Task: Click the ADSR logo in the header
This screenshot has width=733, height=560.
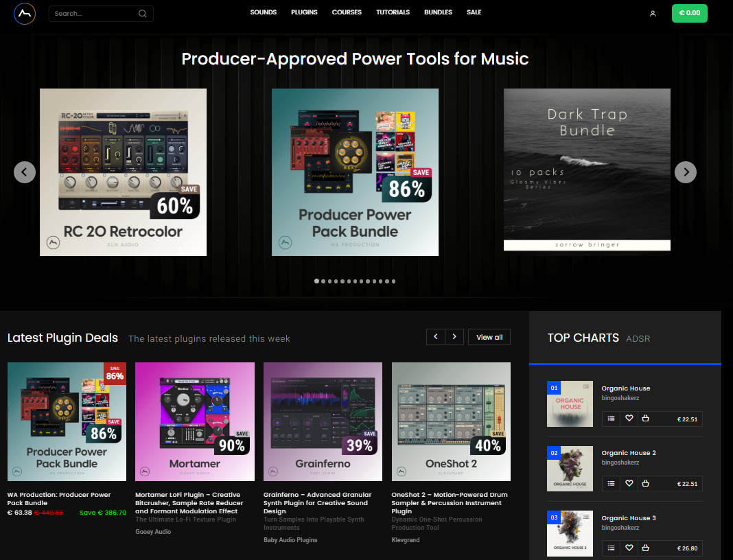Action: 24,13
